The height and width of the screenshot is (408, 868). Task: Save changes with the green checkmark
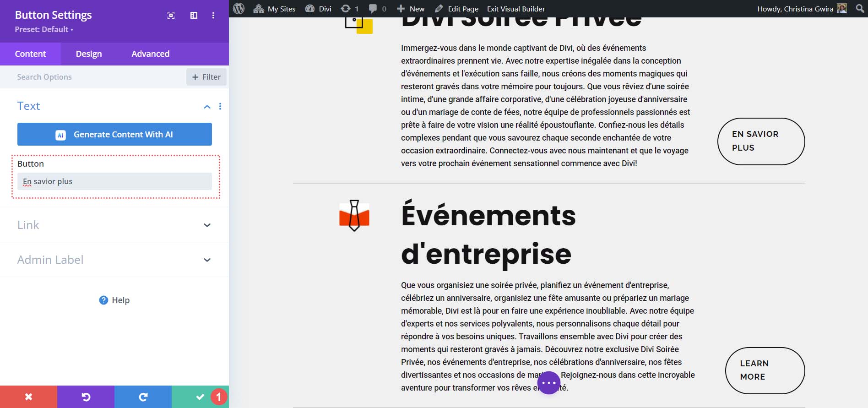pos(200,397)
